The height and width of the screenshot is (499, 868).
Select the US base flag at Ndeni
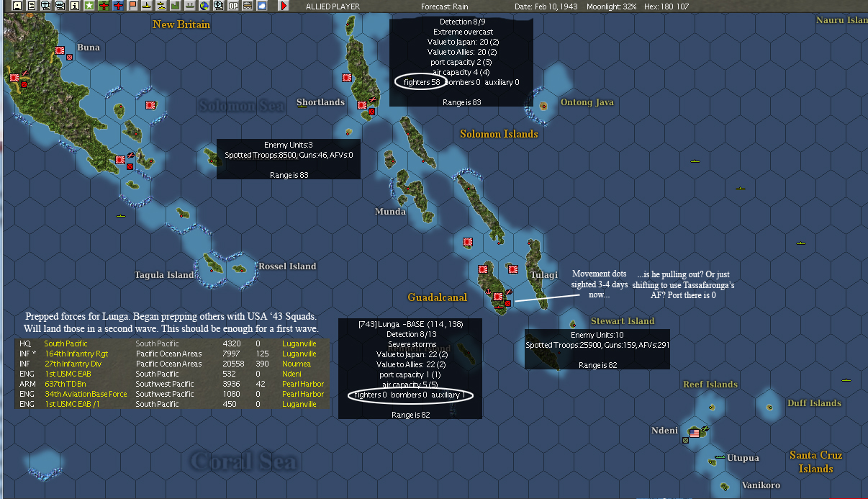click(695, 433)
